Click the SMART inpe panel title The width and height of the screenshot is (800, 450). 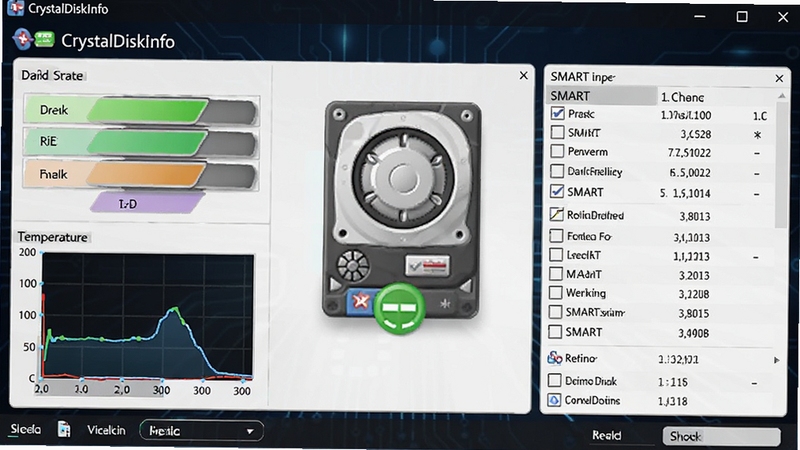[x=582, y=77]
